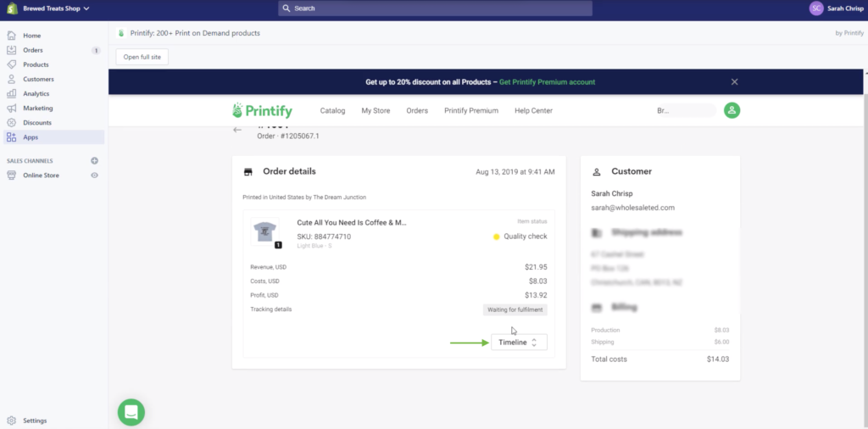Click the Customer person icon in card
Viewport: 868px width, 429px height.
(x=597, y=172)
